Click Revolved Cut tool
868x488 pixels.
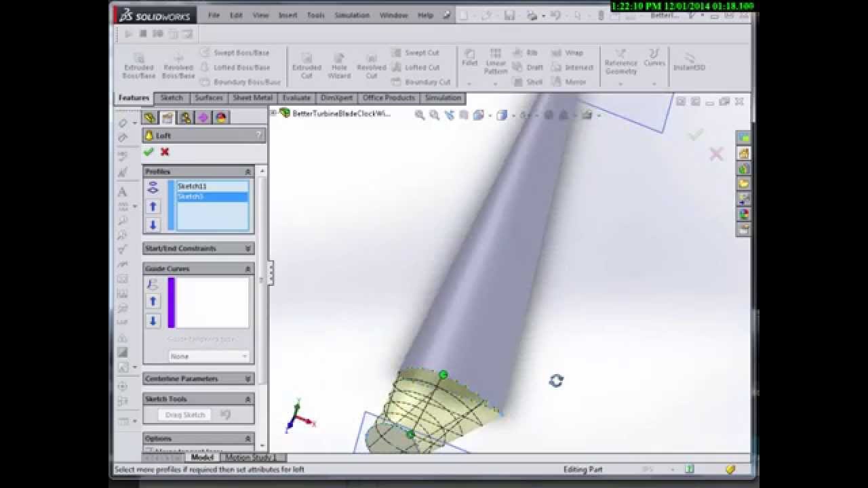(x=372, y=66)
